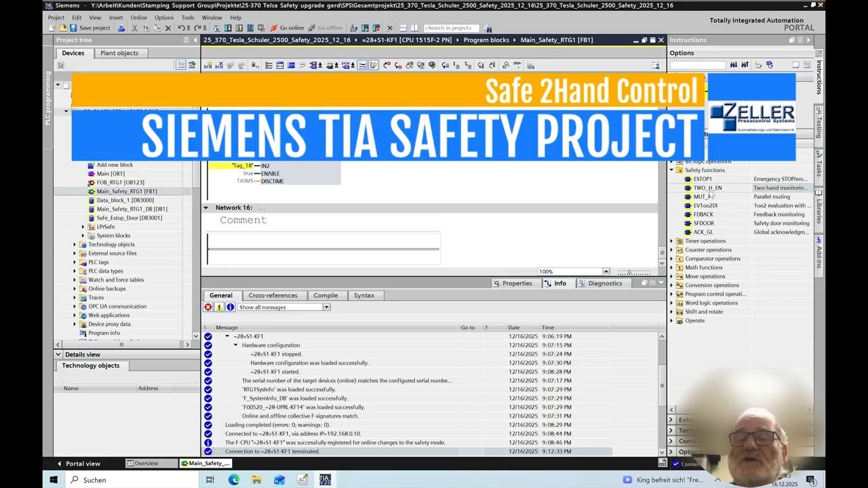Collapse the Safety functions folder
Viewport: 868px width, 488px height.
[x=672, y=170]
